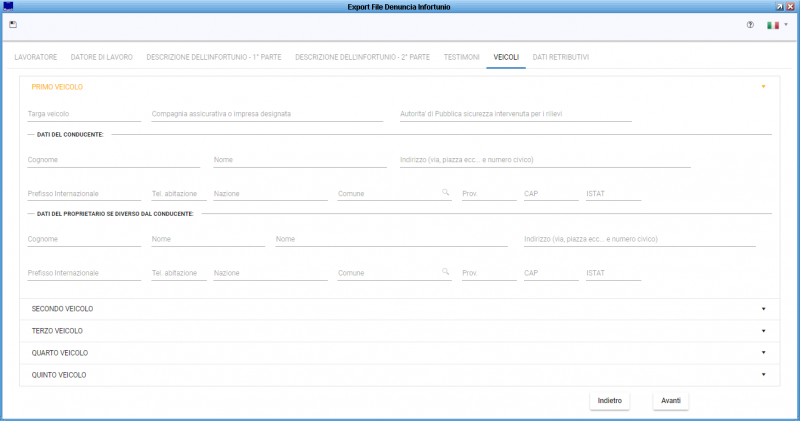Close the Export File Denuncia Infortunio window
The image size is (800, 421).
[791, 6]
